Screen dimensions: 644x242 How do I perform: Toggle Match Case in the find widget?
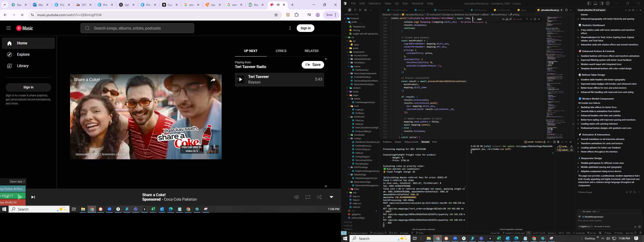coord(503,19)
